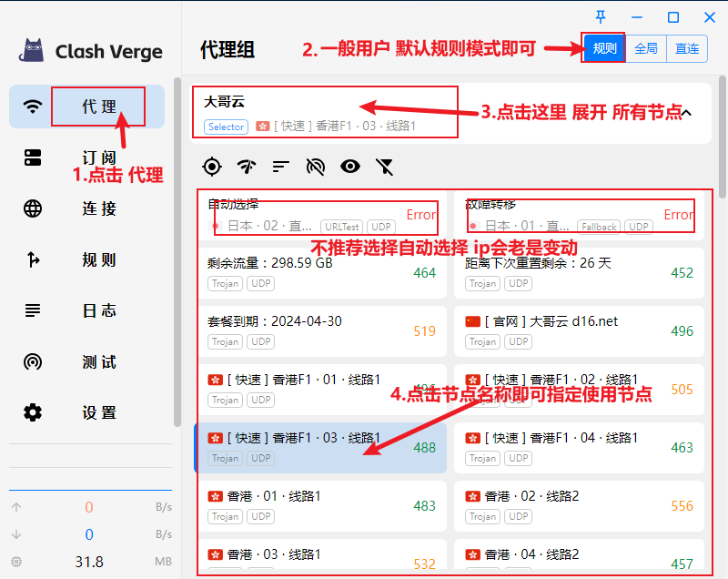The width and height of the screenshot is (728, 579).
Task: Open 连接 via the globe icon
Action: [x=33, y=208]
